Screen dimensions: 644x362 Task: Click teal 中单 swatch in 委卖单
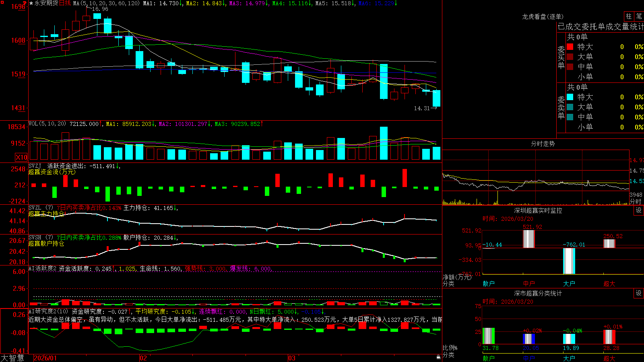coord(570,117)
